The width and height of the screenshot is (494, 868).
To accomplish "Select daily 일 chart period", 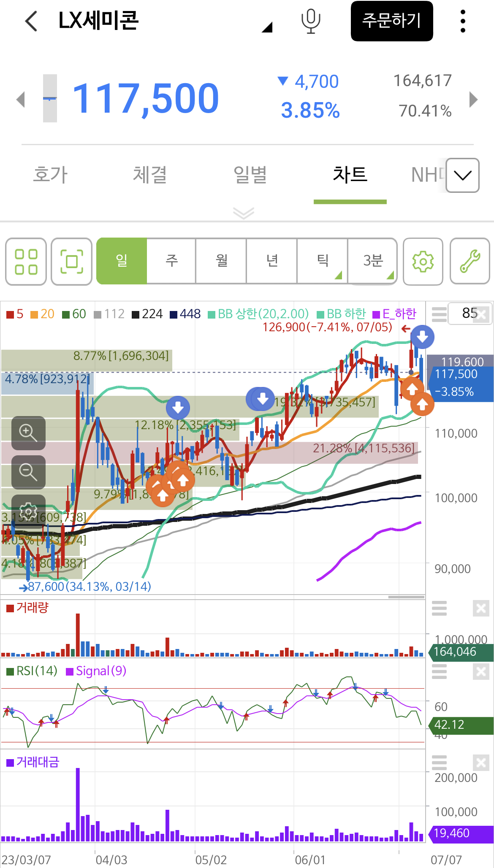I will [x=122, y=261].
